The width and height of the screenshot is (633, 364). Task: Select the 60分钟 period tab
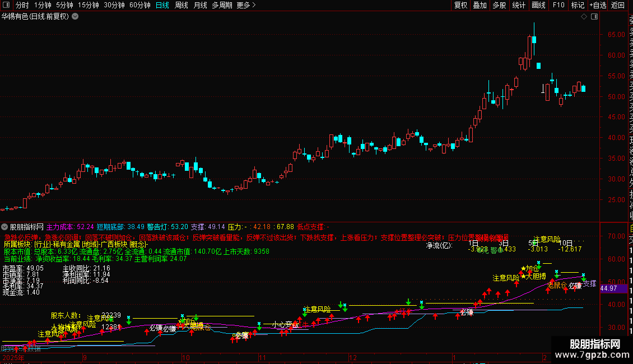[140, 5]
